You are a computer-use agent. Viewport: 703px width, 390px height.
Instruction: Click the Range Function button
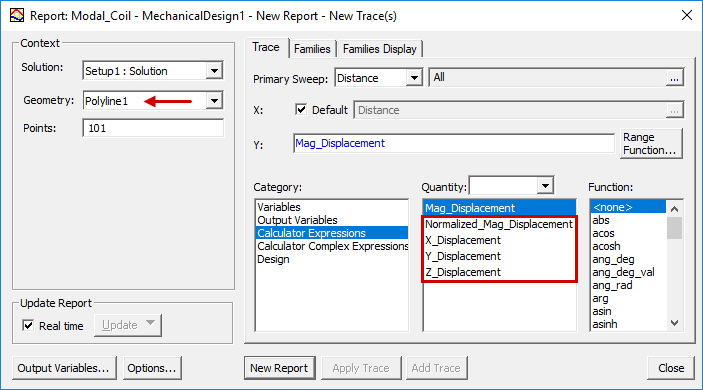650,143
